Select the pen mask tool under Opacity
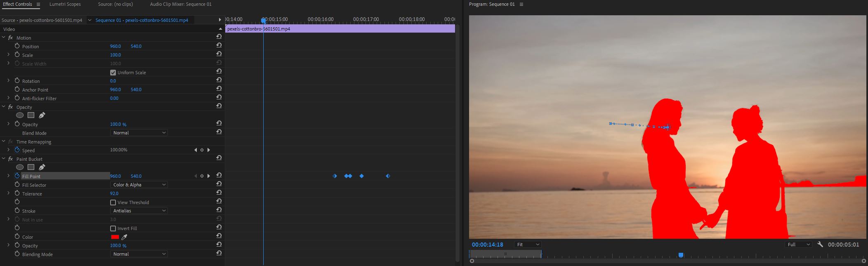This screenshot has height=266, width=868. [x=42, y=115]
